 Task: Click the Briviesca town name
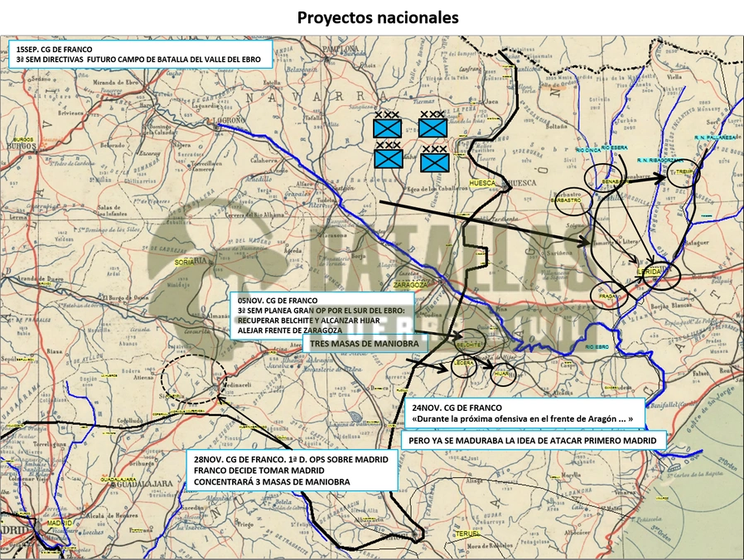click(x=70, y=113)
